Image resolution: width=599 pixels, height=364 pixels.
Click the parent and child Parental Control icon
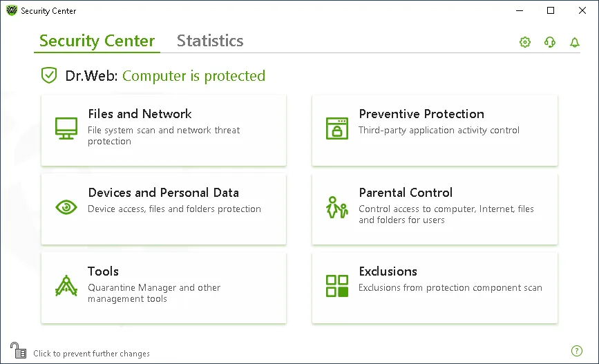(337, 207)
